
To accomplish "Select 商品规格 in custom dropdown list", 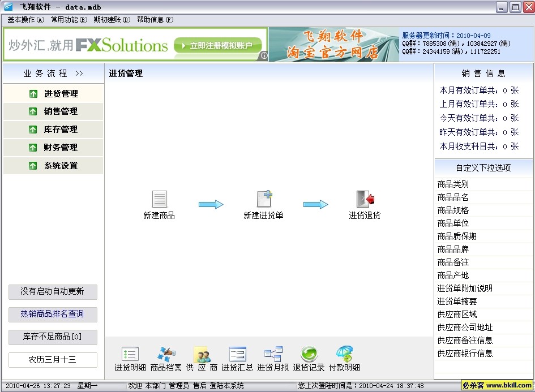I will [x=483, y=210].
